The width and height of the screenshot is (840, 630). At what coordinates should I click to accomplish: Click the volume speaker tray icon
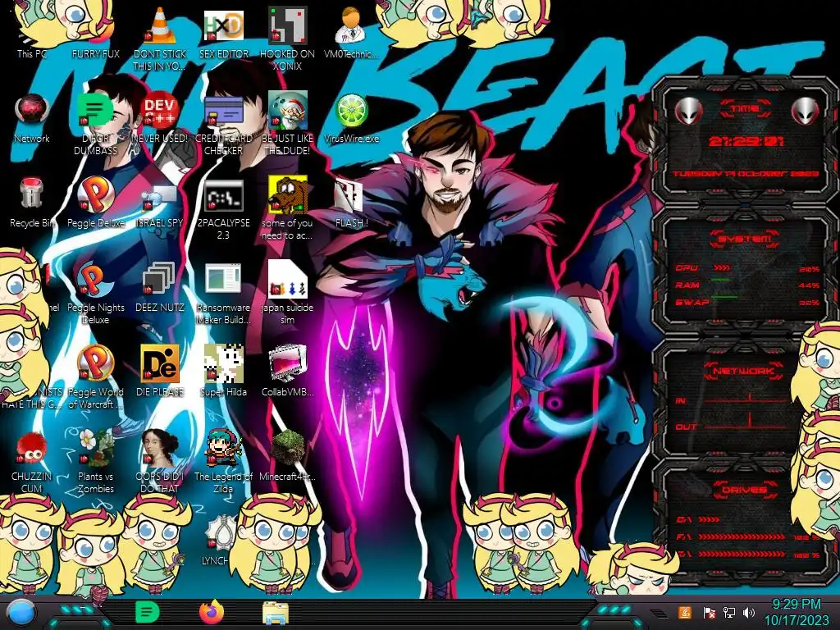(x=749, y=612)
